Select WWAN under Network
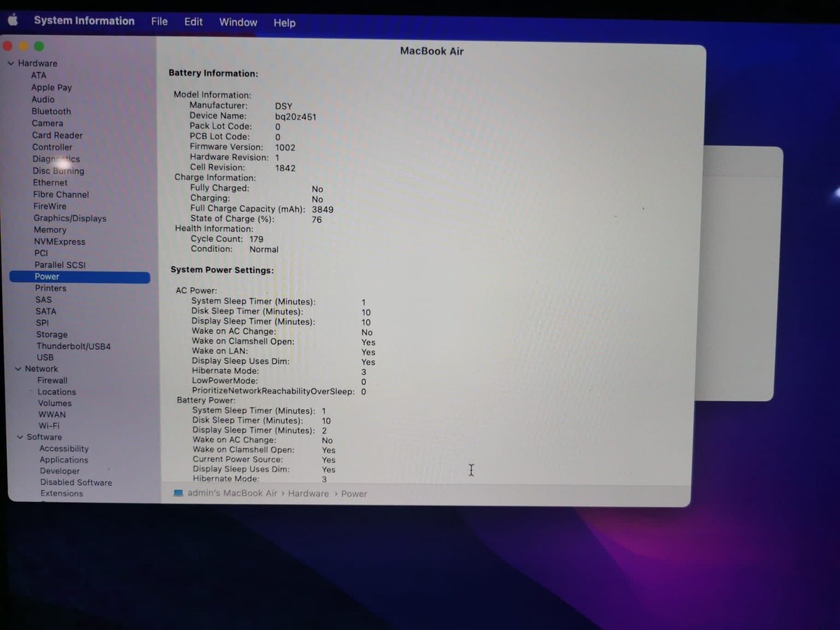The image size is (840, 630). (52, 414)
